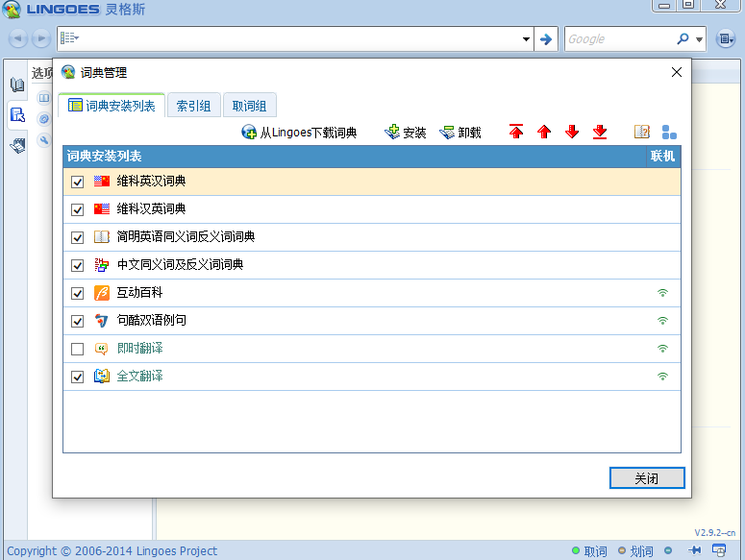Viewport: 745px width, 560px height.
Task: Select the options page icon in left sidebar
Action: pyautogui.click(x=17, y=114)
